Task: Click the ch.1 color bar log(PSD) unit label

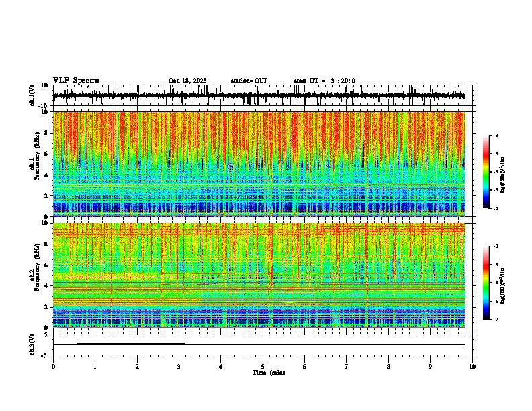Action: tap(502, 175)
